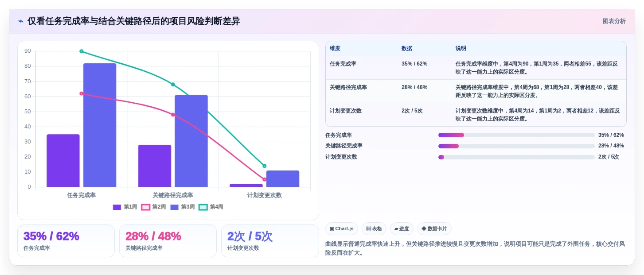Click the 28% / 48% table cell
644x275 pixels.
pos(414,87)
